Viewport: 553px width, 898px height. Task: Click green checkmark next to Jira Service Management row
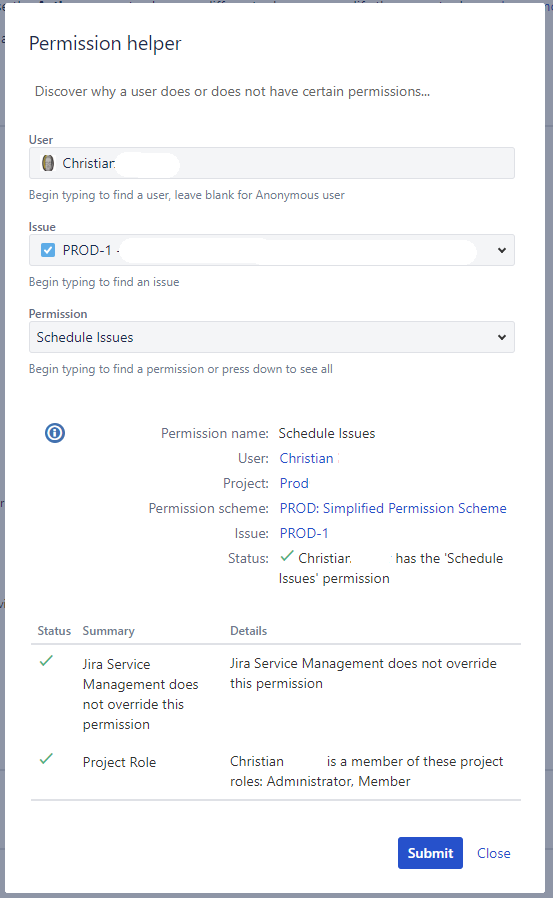tap(46, 661)
